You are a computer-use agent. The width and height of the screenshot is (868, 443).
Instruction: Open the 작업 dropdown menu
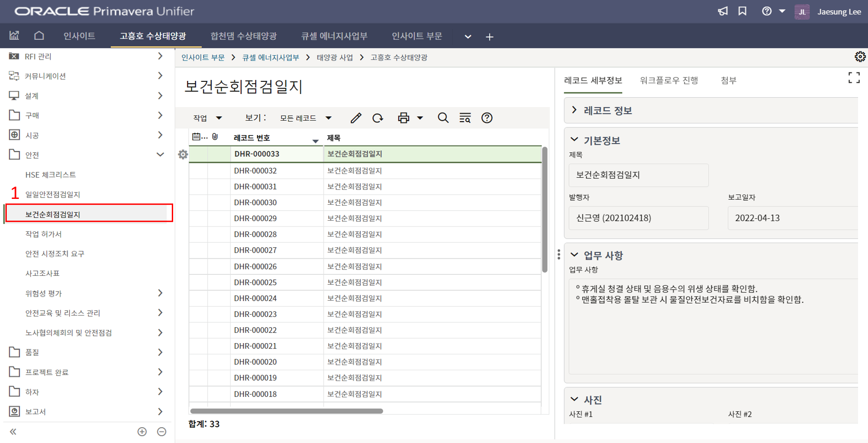[x=208, y=118]
